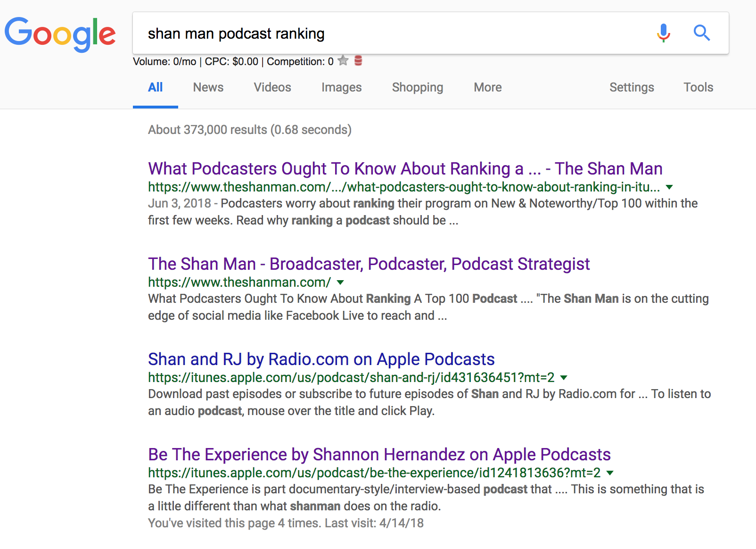The width and height of the screenshot is (756, 549).
Task: Click the what-podcasters-ought-to-know green URL text
Action: click(404, 187)
